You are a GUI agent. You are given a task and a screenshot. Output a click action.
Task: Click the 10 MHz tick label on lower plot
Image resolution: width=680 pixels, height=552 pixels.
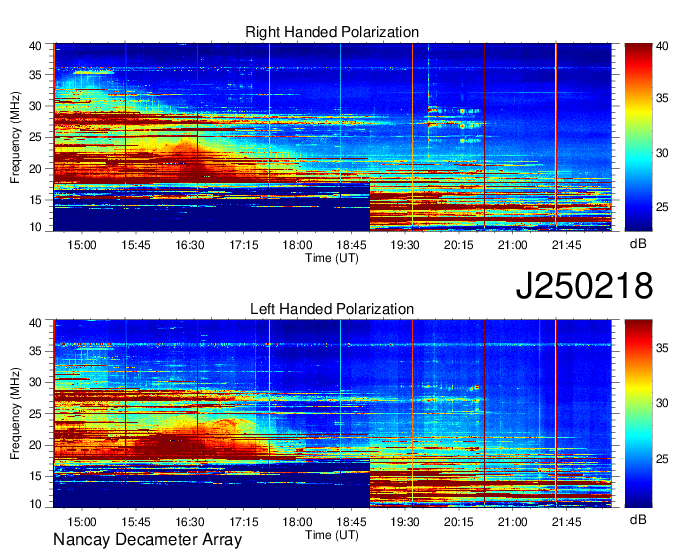(35, 504)
